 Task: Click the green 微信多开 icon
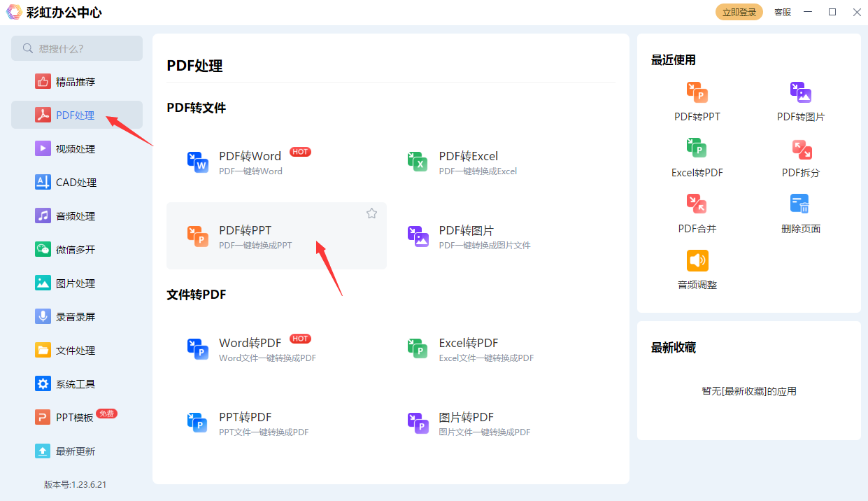pyautogui.click(x=43, y=249)
